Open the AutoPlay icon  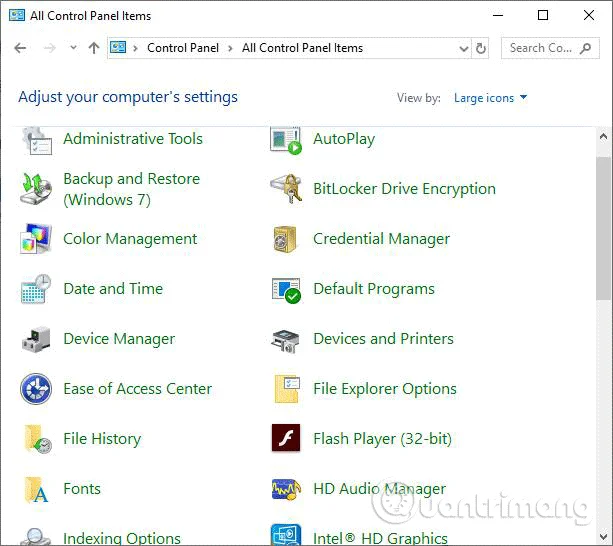point(286,140)
